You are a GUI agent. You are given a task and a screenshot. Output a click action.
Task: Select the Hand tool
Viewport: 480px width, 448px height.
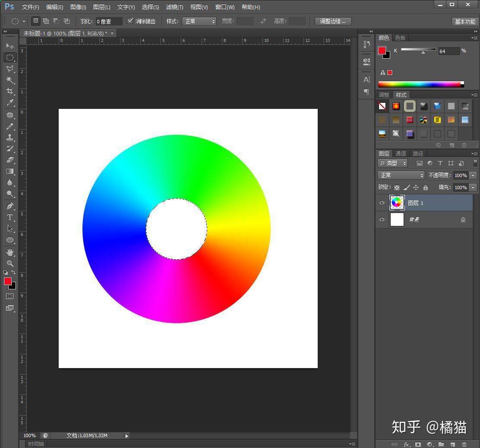click(x=10, y=252)
